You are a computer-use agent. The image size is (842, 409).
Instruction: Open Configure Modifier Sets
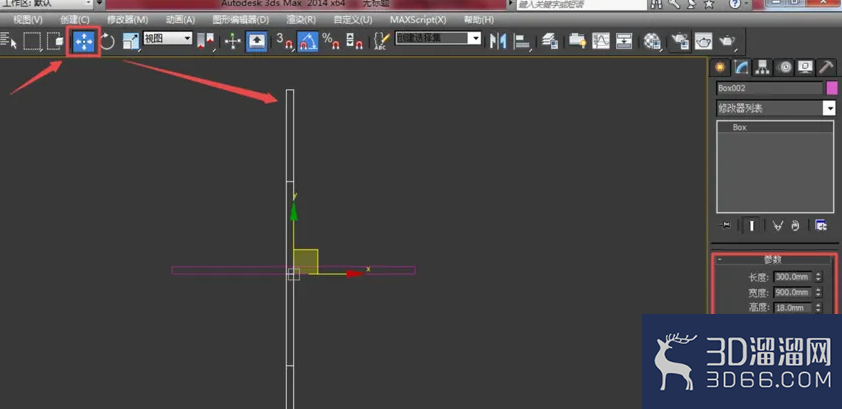coord(821,226)
